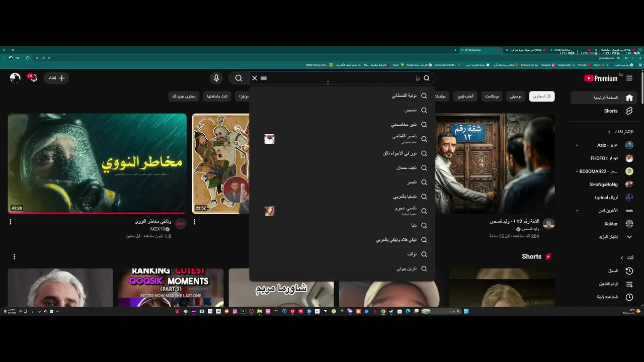Click ناصر القطامي suggestion thumbnail

pyautogui.click(x=269, y=139)
